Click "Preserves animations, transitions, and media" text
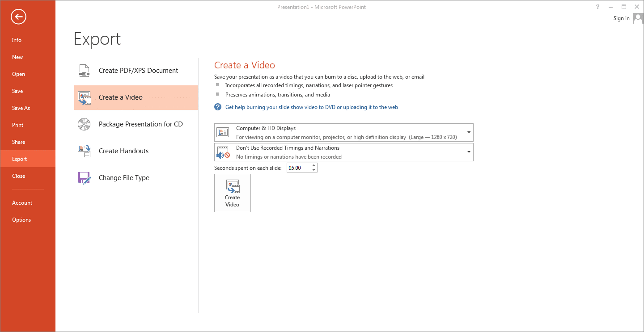Viewport: 644px width, 332px height. pyautogui.click(x=278, y=95)
